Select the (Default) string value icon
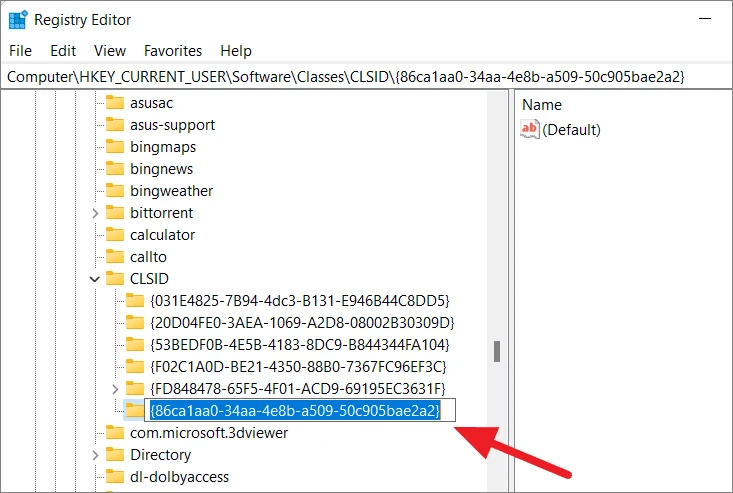Viewport: 733px width, 493px height. point(530,129)
